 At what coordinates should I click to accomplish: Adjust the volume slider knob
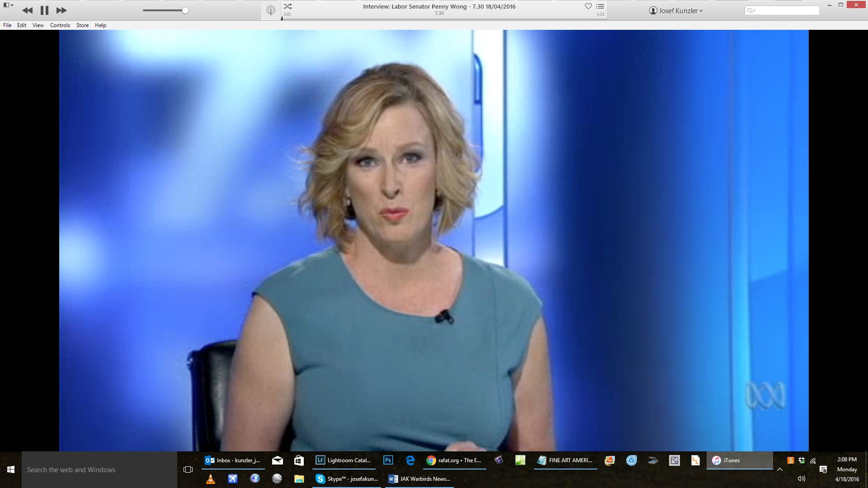click(185, 10)
